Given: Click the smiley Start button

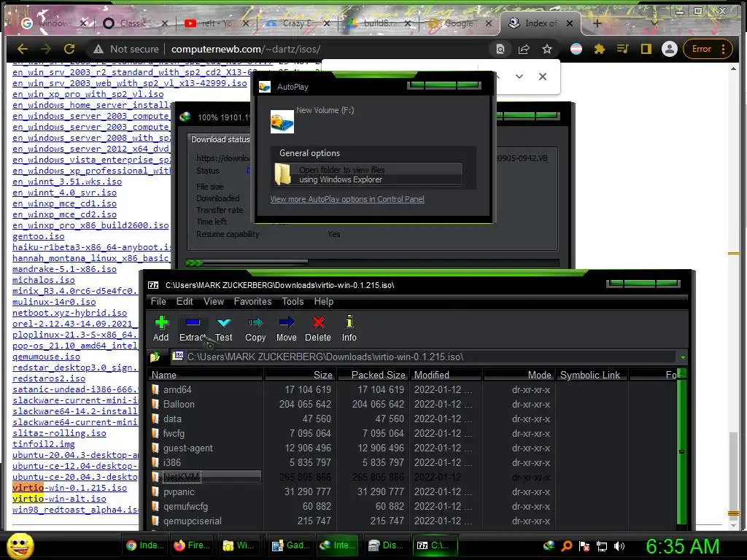Looking at the screenshot, I should 20,545.
